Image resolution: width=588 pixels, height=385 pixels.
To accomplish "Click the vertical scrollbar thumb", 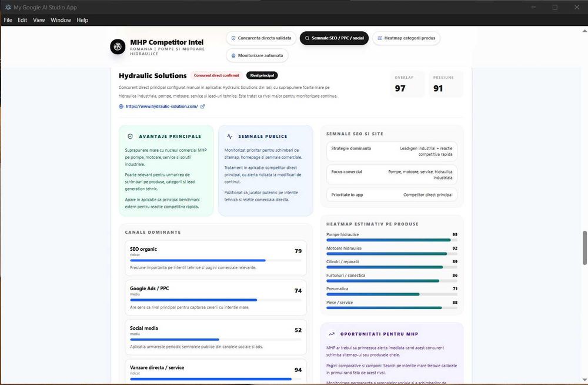I will [584, 248].
